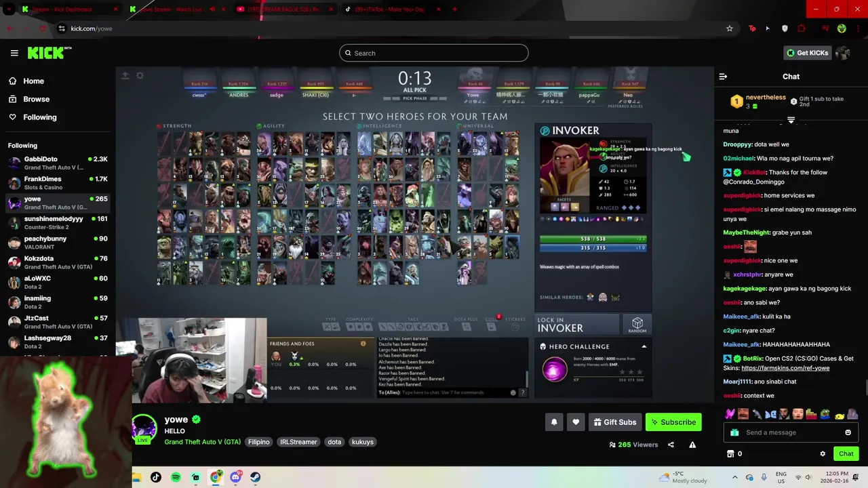Click the Intelligence attribute header in hero grid
The height and width of the screenshot is (488, 868).
[x=381, y=126]
